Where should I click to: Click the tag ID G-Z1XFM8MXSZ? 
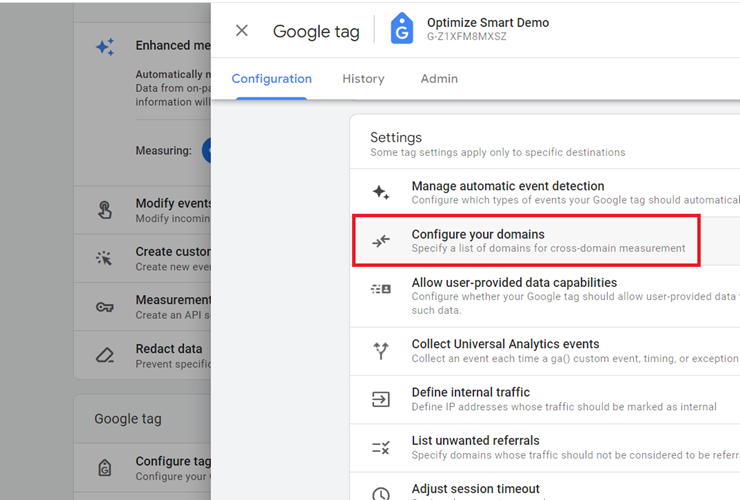point(466,36)
